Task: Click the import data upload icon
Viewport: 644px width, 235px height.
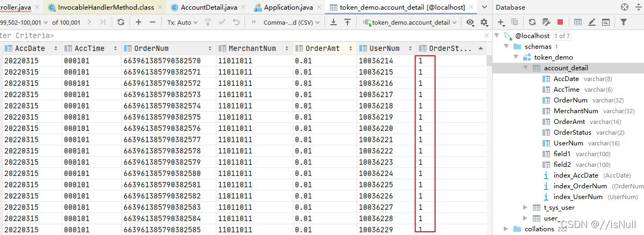Action: pos(348,22)
